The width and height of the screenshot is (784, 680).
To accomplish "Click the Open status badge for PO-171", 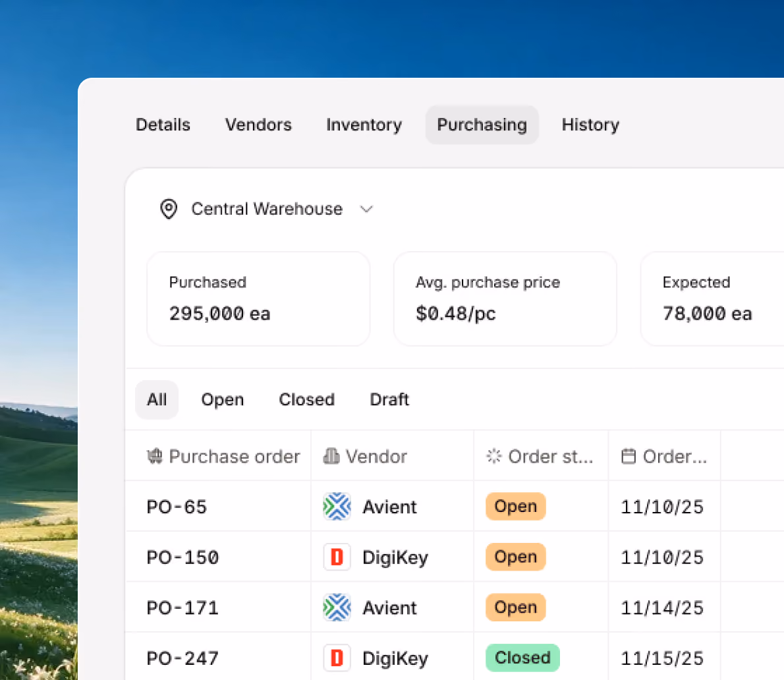I will pyautogui.click(x=515, y=608).
